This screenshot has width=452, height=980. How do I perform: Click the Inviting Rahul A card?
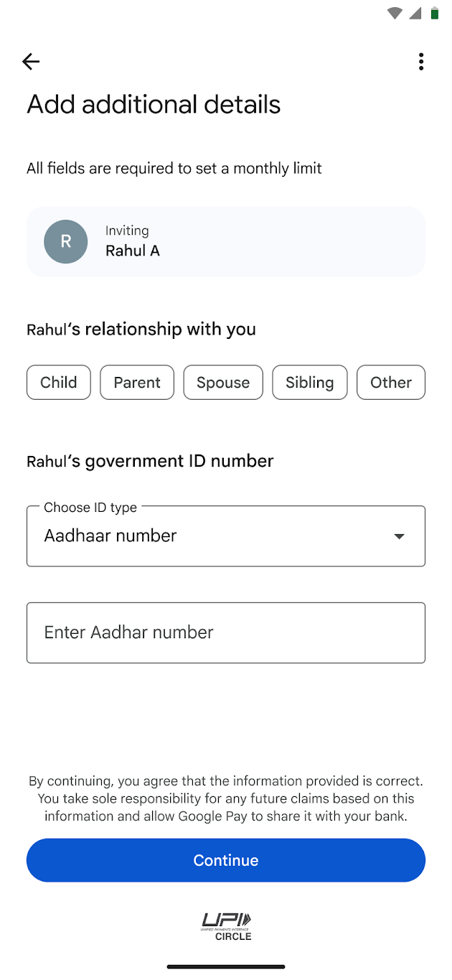tap(226, 242)
